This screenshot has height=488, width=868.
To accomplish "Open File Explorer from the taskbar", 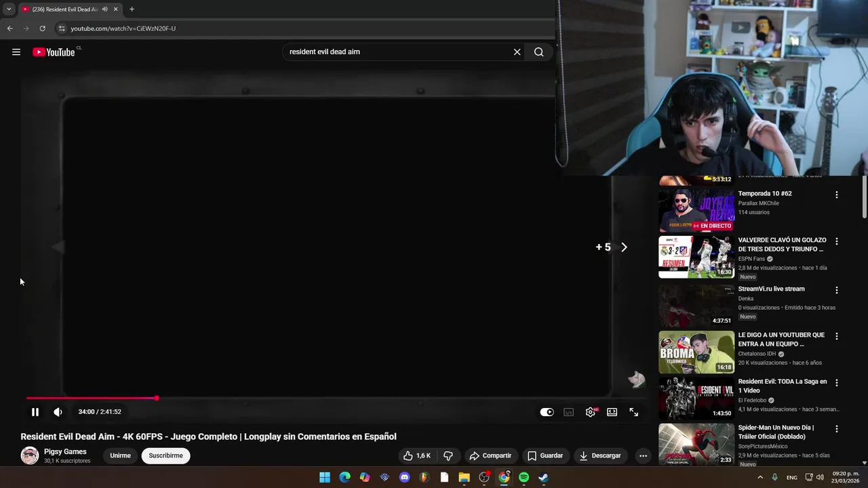I will 464,477.
